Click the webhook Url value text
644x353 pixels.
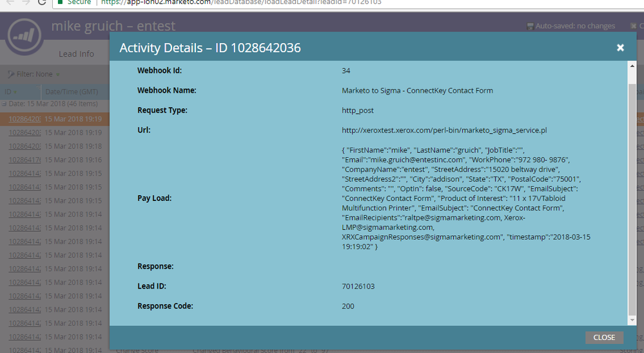coord(444,130)
